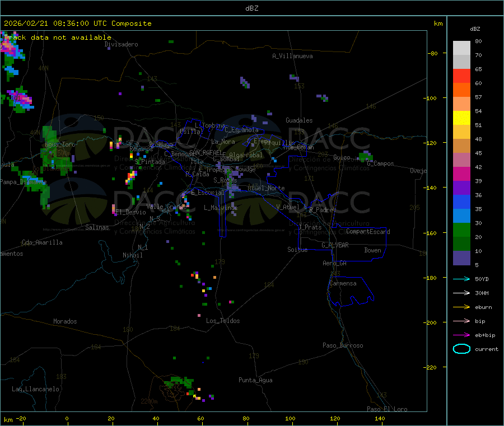Pick the gray 70–65 dBZ legend swatch
The height and width of the screenshot is (426, 504).
[461, 62]
